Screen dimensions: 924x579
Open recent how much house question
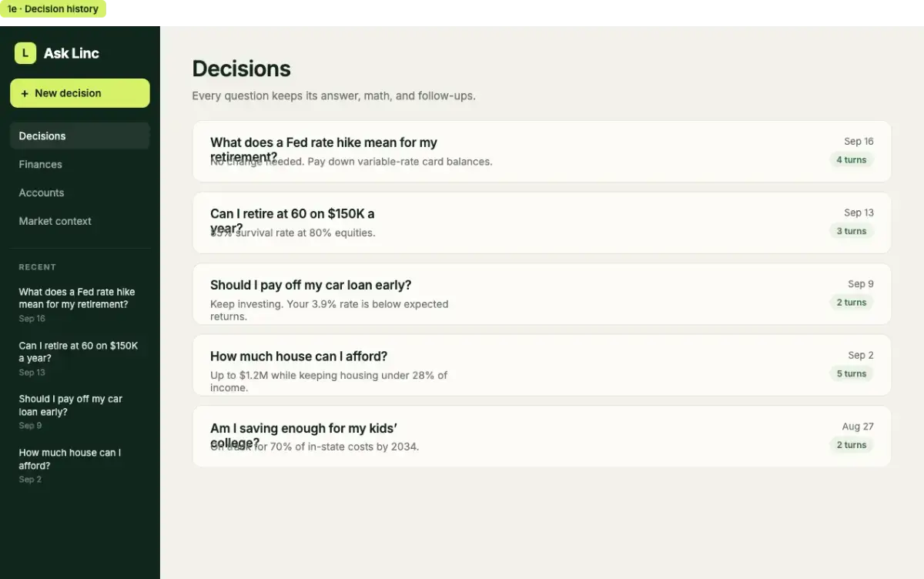(80, 466)
